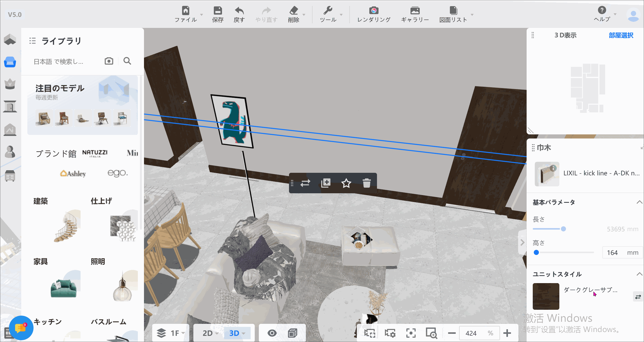Image resolution: width=644 pixels, height=342 pixels.
Task: Open the ツール wrench menu
Action: point(328,14)
